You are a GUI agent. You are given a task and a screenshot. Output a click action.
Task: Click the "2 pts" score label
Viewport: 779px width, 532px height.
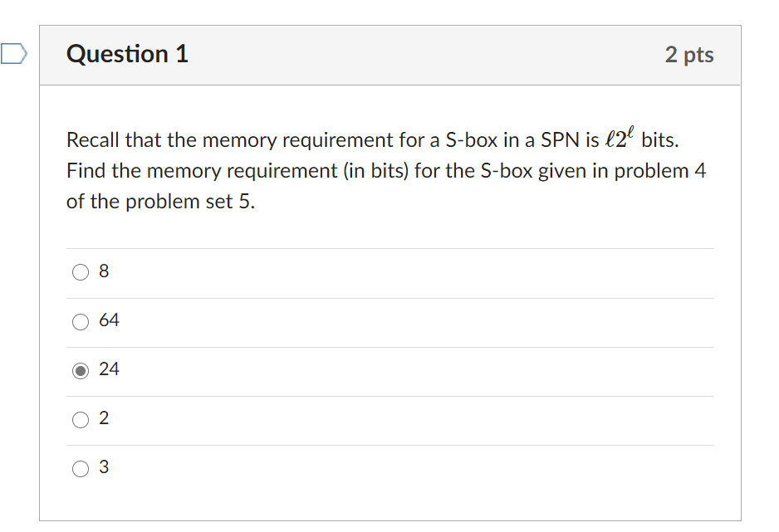[x=689, y=55]
